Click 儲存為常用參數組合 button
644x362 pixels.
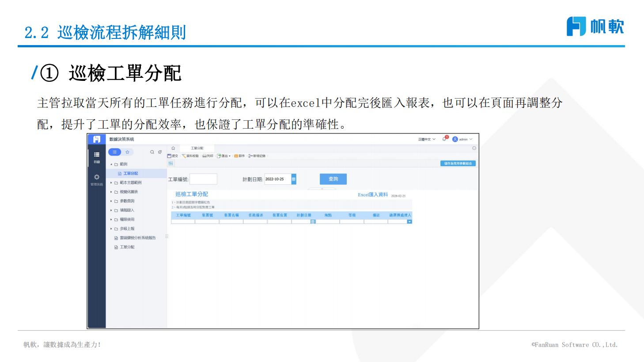pyautogui.click(x=458, y=164)
